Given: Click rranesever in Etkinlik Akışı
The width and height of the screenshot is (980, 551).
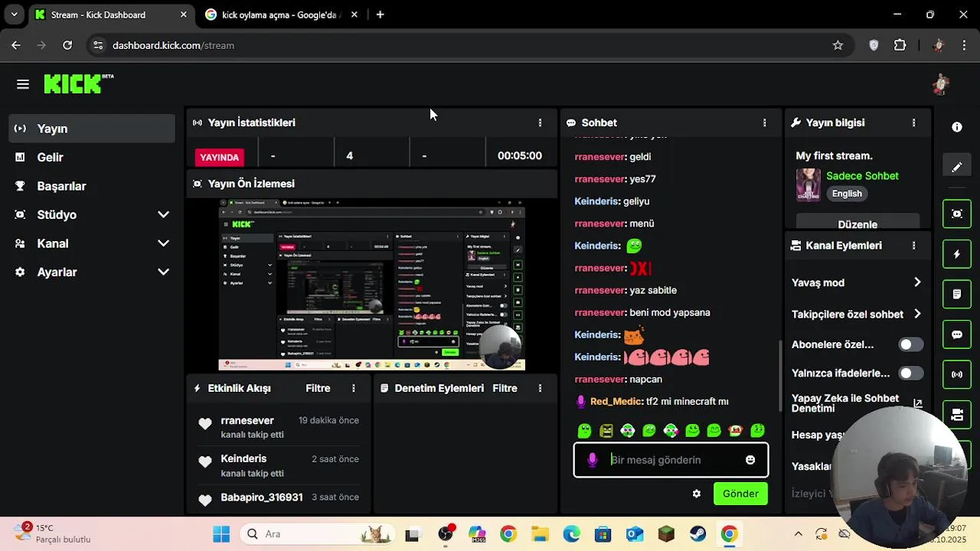Looking at the screenshot, I should pyautogui.click(x=247, y=420).
